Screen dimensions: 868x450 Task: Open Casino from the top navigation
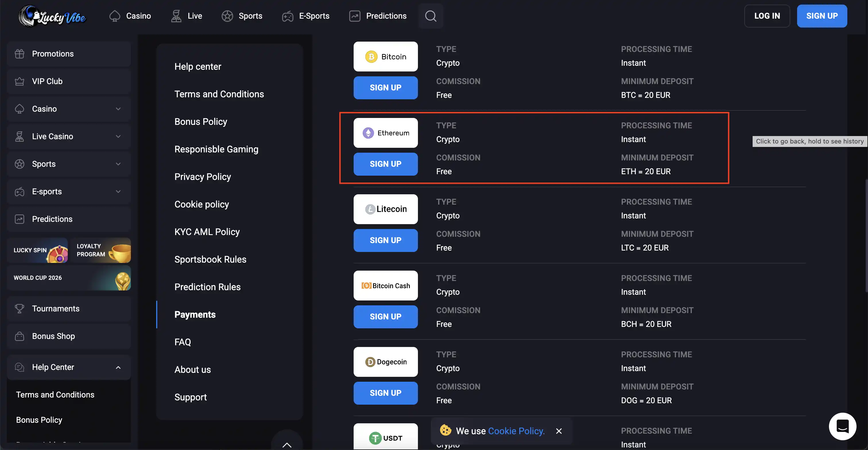click(130, 16)
